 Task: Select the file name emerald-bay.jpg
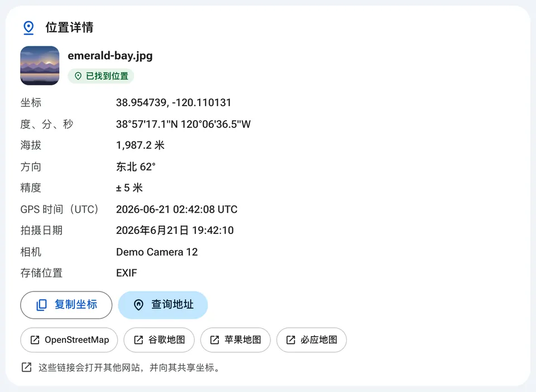(x=110, y=56)
